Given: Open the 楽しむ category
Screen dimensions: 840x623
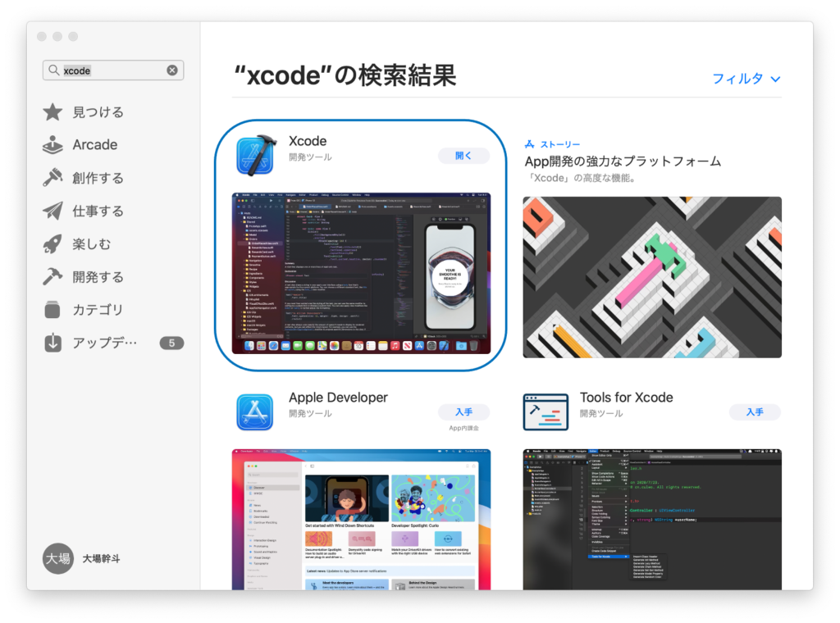Looking at the screenshot, I should [x=88, y=243].
